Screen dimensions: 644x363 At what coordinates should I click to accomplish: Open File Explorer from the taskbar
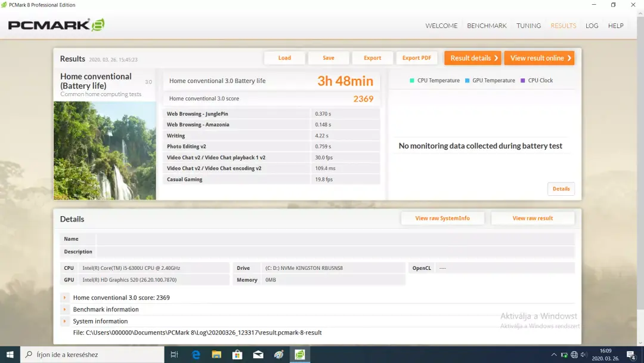coord(216,355)
